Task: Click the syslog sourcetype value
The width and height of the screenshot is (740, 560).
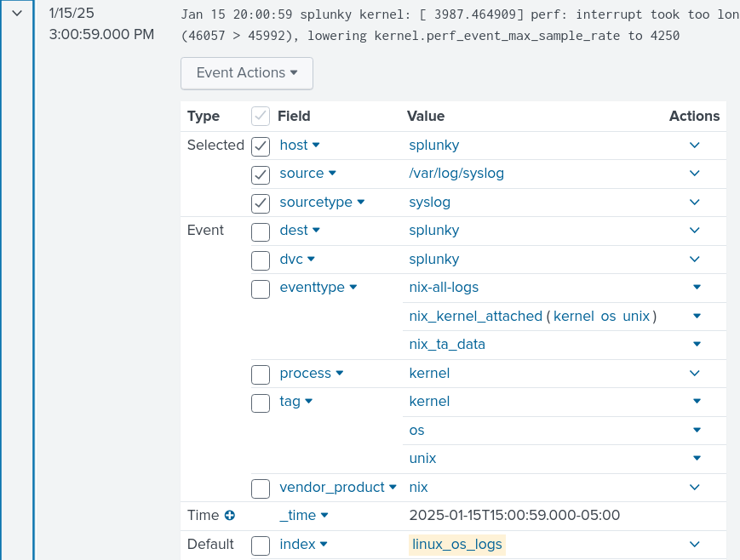Action: [x=429, y=203]
